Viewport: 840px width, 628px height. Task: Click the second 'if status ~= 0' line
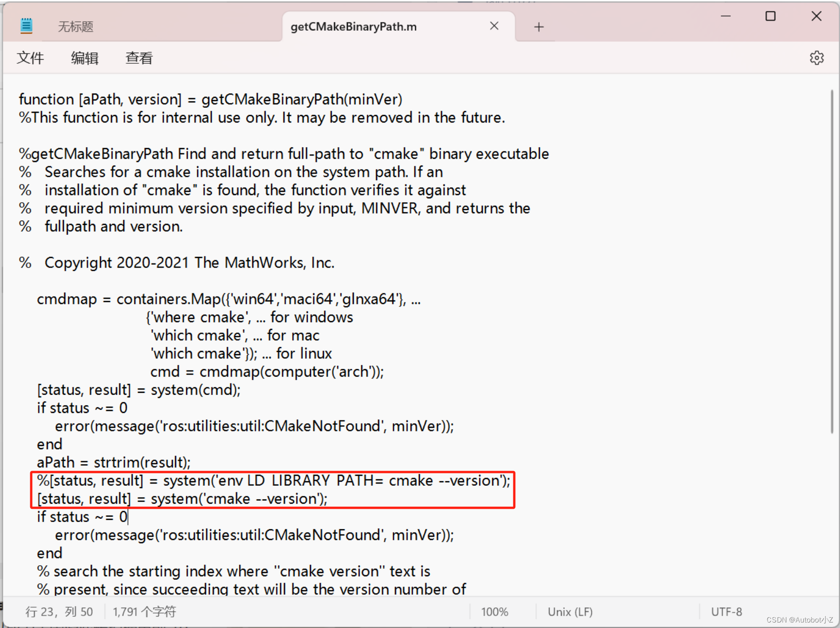82,517
